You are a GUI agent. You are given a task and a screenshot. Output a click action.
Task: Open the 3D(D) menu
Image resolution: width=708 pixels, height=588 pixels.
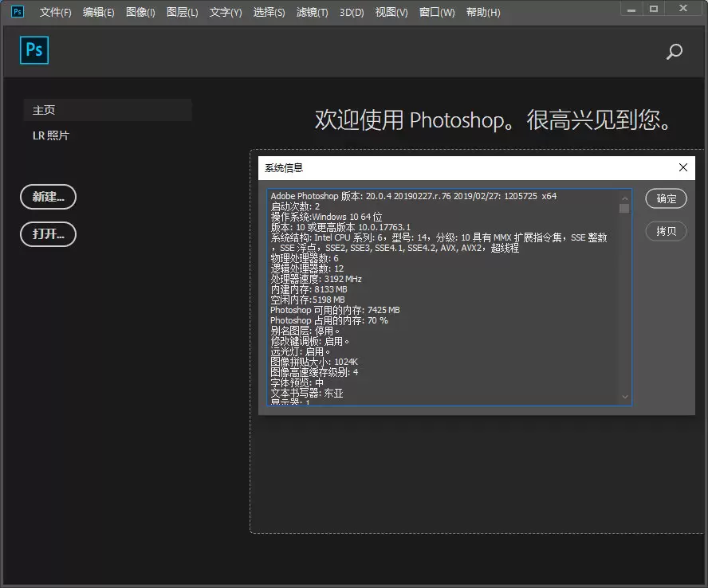coord(352,12)
